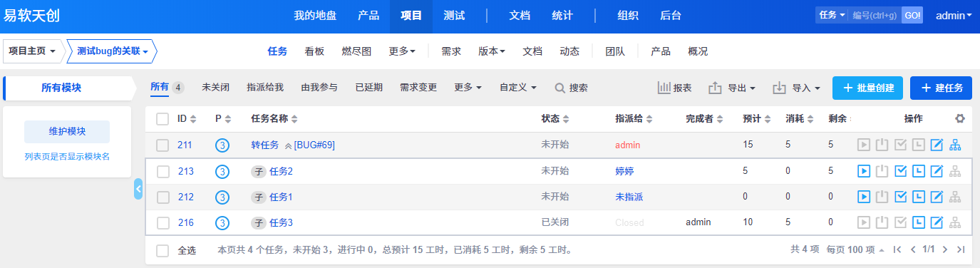Go to the previous page of results
The width and height of the screenshot is (980, 268).
coord(912,249)
